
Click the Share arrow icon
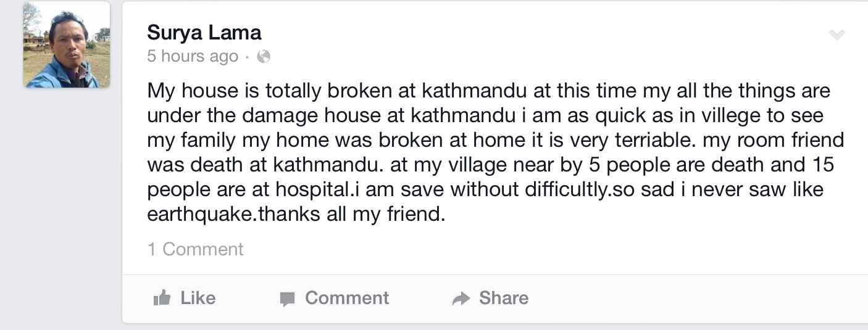point(461,299)
